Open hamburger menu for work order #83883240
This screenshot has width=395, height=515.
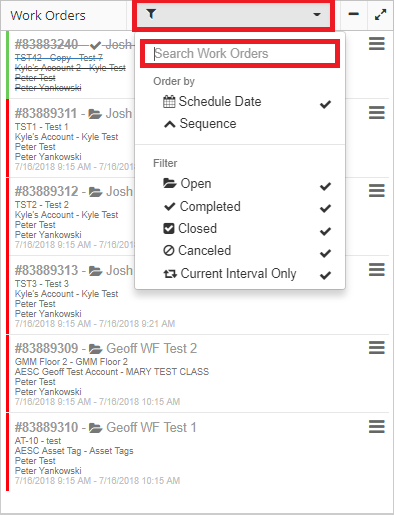tap(377, 44)
